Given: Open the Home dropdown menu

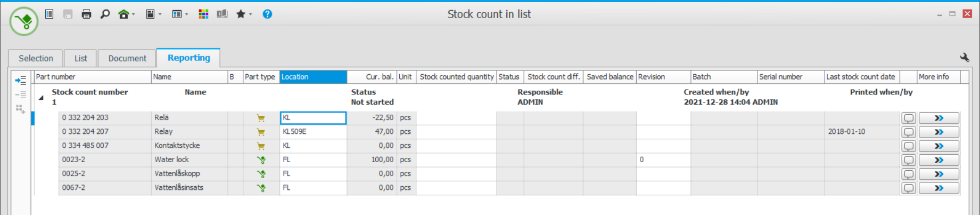Looking at the screenshot, I should [126, 14].
